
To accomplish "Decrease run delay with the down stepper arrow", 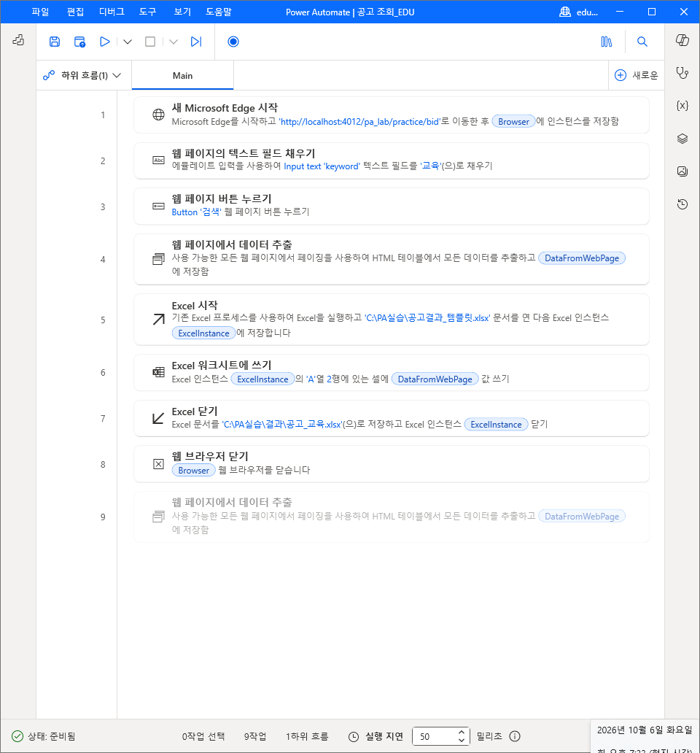I will (461, 740).
